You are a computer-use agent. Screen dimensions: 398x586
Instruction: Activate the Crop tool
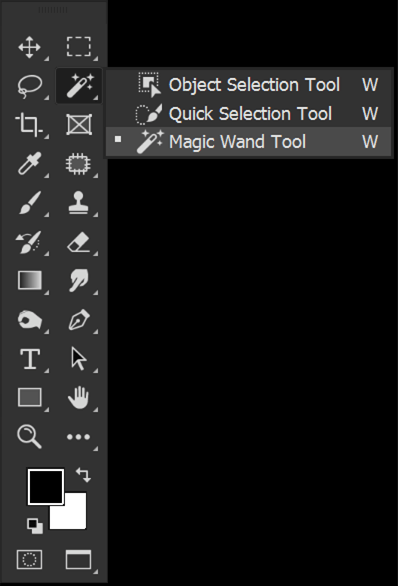(29, 125)
